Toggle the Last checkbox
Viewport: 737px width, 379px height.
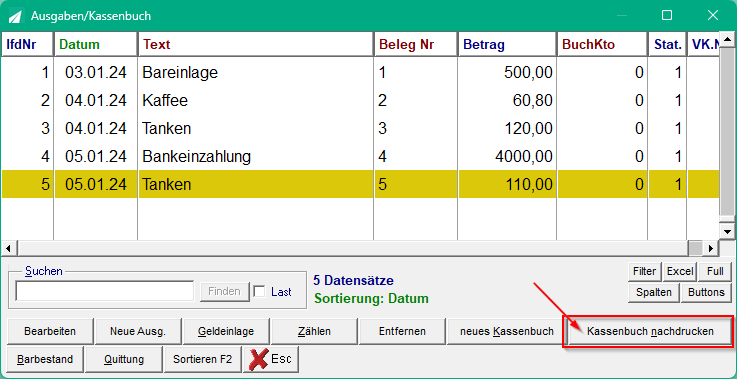click(x=259, y=292)
